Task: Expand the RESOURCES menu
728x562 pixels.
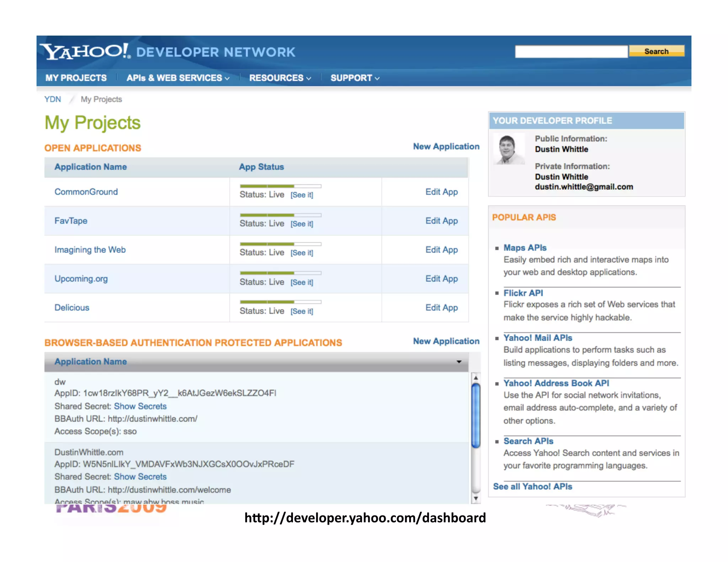Action: tap(280, 78)
